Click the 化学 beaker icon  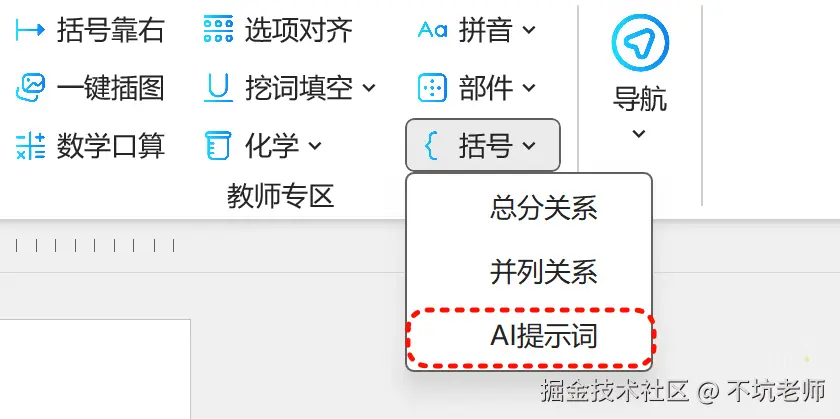click(218, 146)
